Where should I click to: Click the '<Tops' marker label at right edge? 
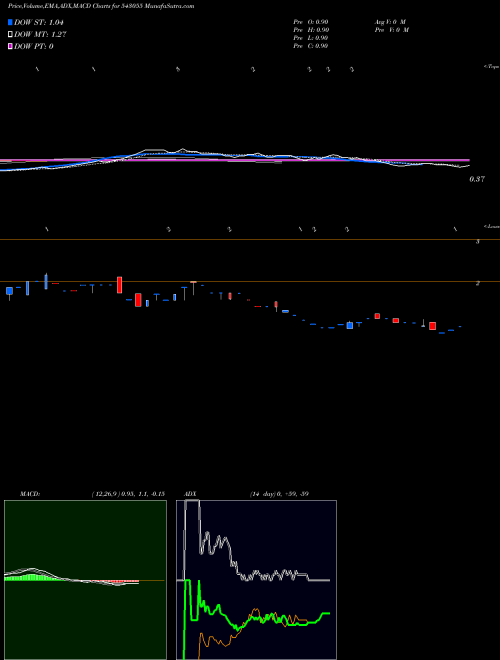(492, 67)
